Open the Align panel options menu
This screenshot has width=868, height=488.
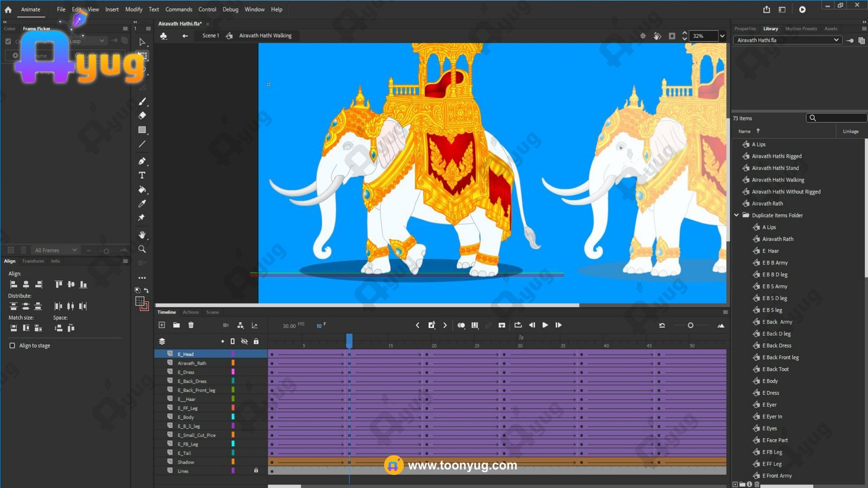click(x=125, y=261)
